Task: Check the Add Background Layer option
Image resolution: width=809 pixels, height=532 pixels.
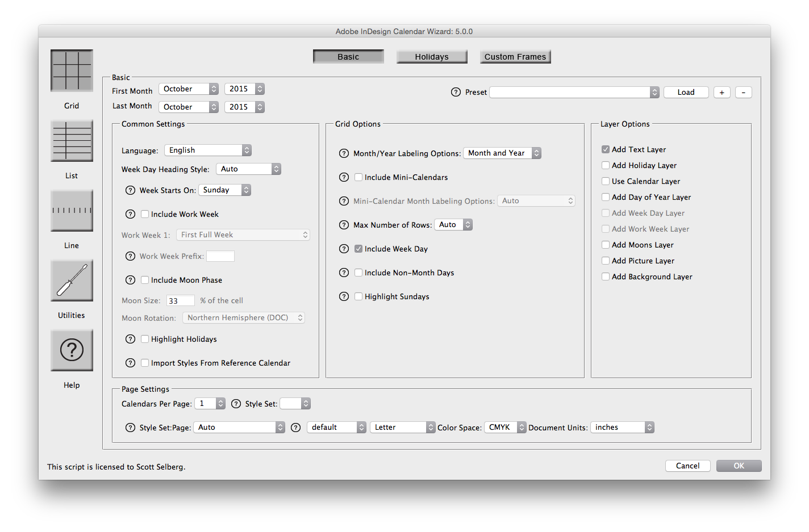Action: pyautogui.click(x=606, y=277)
